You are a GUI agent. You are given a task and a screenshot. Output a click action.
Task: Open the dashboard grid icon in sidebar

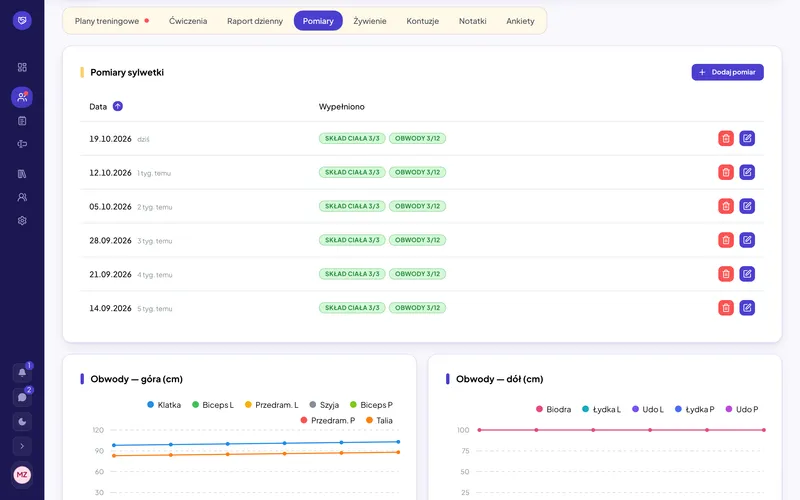pos(22,67)
